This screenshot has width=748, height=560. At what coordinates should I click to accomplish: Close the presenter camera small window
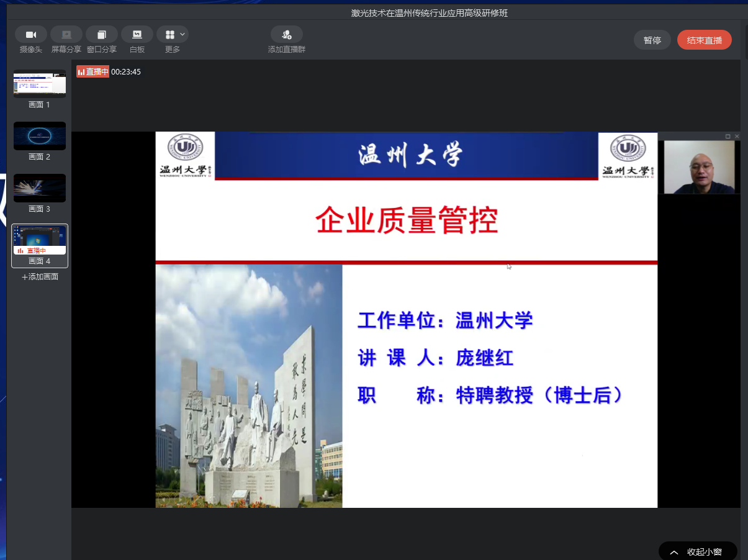[x=737, y=136]
